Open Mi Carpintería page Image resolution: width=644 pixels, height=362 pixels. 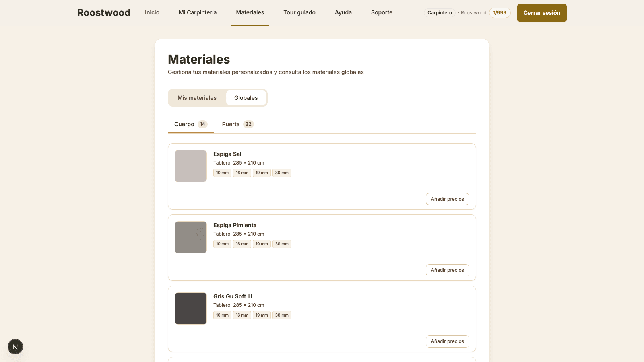198,12
